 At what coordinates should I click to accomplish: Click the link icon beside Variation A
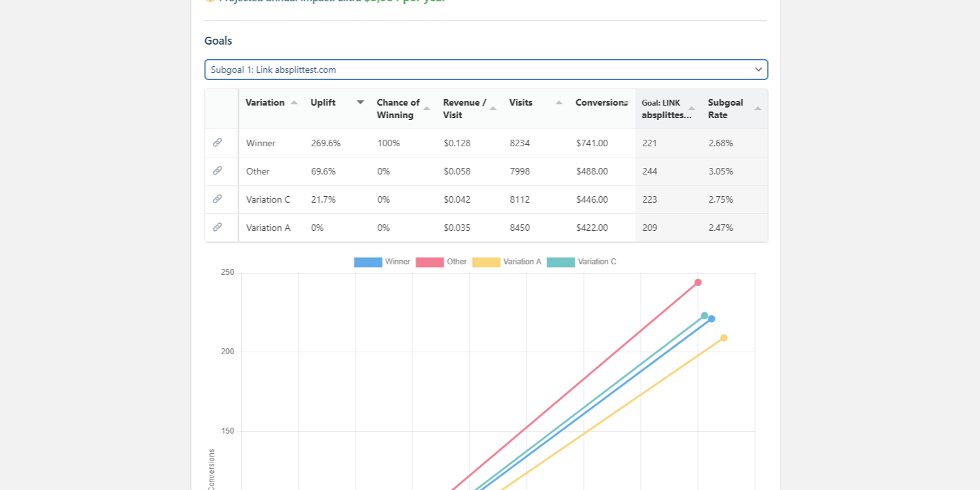point(217,227)
